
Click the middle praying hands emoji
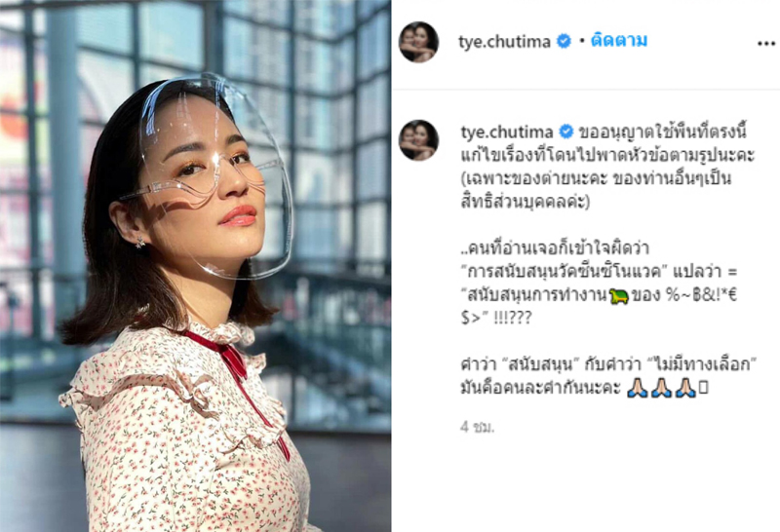point(662,387)
